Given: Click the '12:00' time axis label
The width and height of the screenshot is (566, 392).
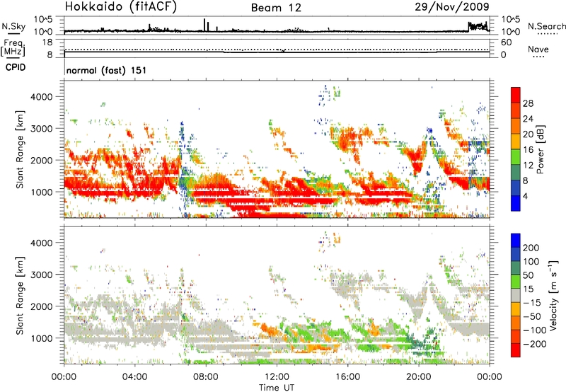Looking at the screenshot, I should 277,377.
